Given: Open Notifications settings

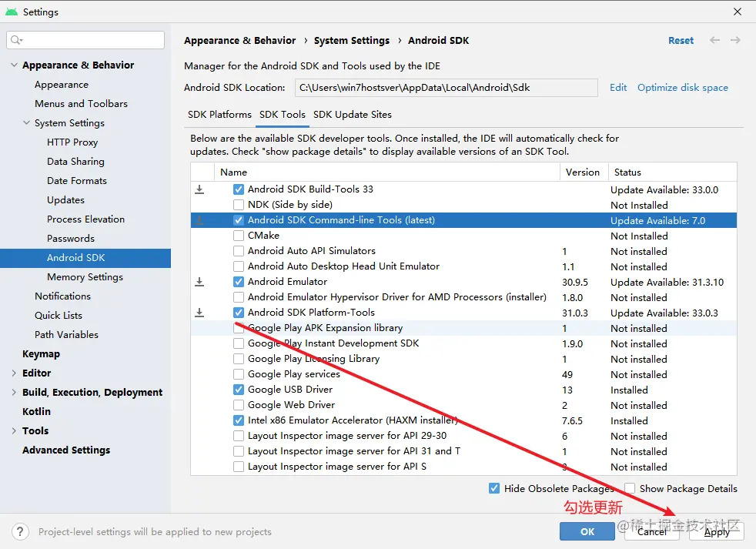Looking at the screenshot, I should tap(62, 296).
